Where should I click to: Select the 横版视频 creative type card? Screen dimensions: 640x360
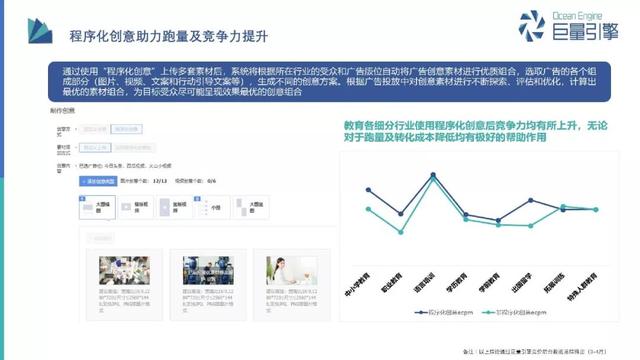coord(136,207)
